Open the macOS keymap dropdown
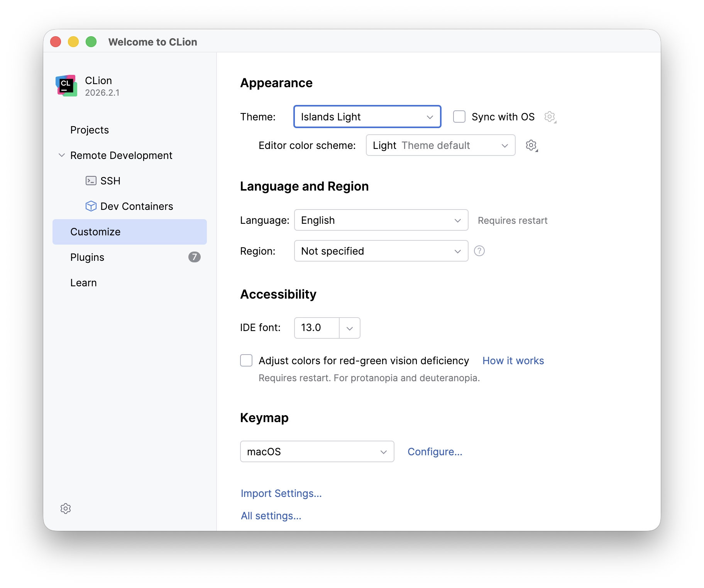 [317, 451]
